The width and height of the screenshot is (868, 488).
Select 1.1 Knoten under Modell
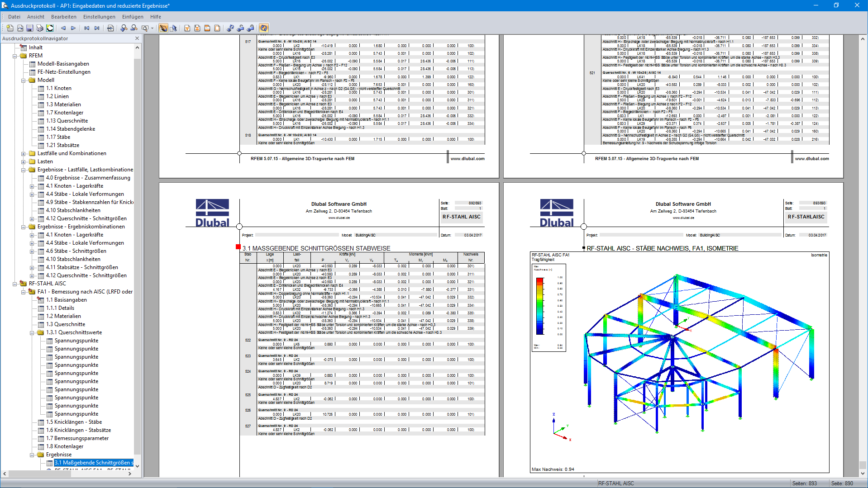point(59,88)
